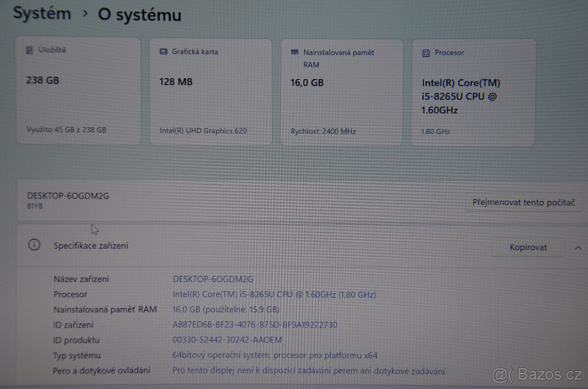Select the device name DESKTOP-6OGDM2G

tap(68, 195)
